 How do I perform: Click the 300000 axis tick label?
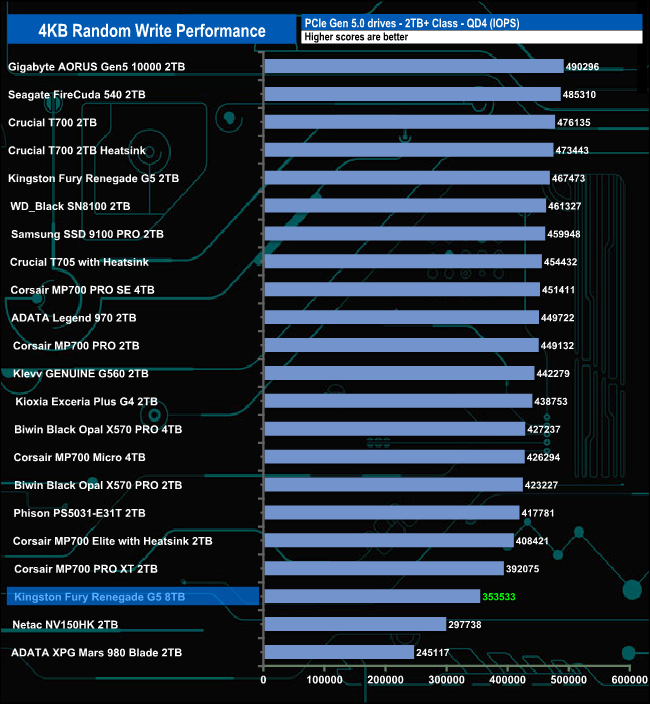446,680
